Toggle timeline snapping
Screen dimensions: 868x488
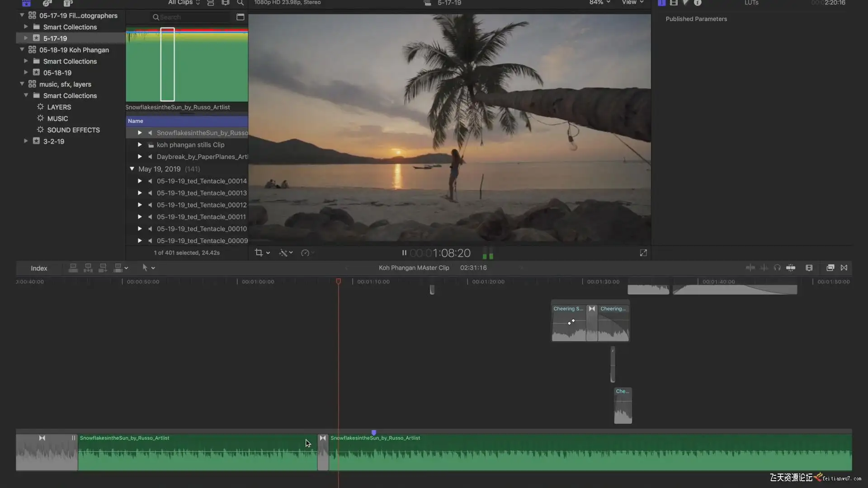click(x=791, y=268)
